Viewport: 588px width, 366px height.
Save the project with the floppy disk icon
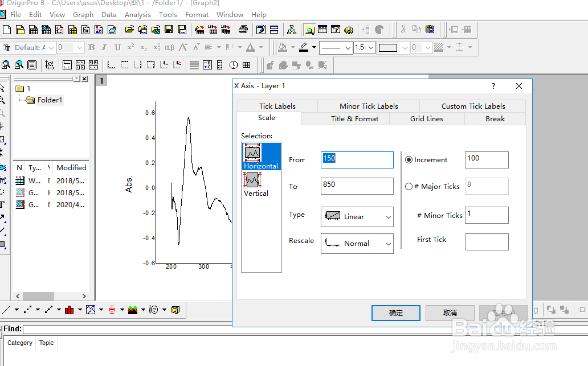[x=169, y=30]
